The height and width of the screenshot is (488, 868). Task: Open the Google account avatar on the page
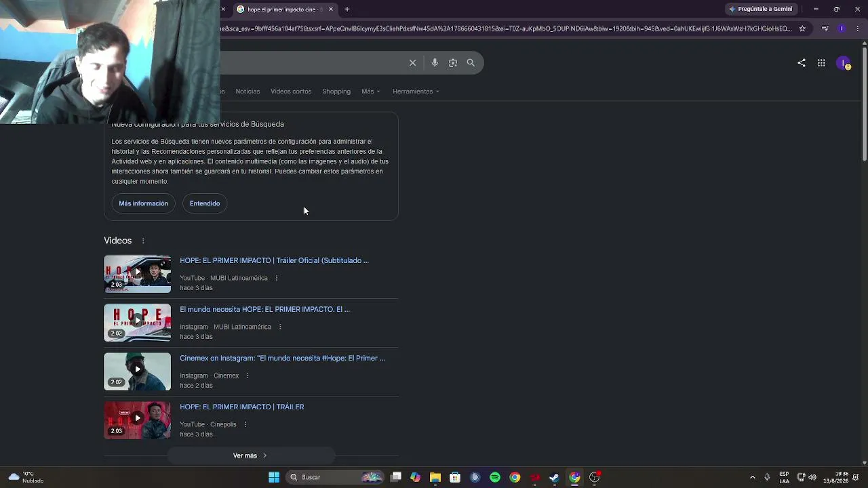pyautogui.click(x=844, y=63)
